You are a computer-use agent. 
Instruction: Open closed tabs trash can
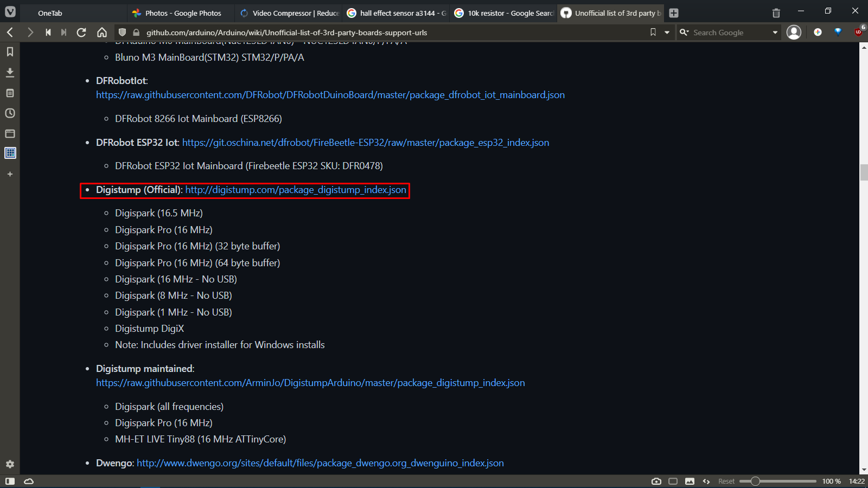(x=776, y=13)
